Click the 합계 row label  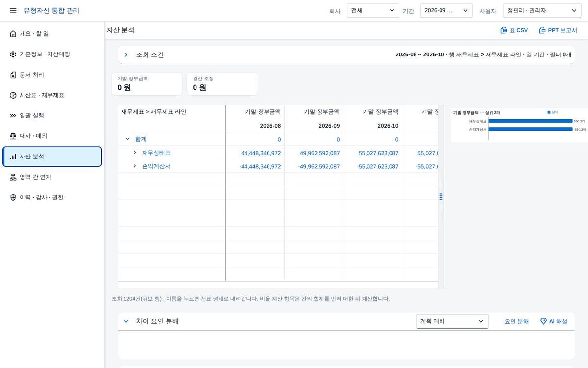[141, 139]
